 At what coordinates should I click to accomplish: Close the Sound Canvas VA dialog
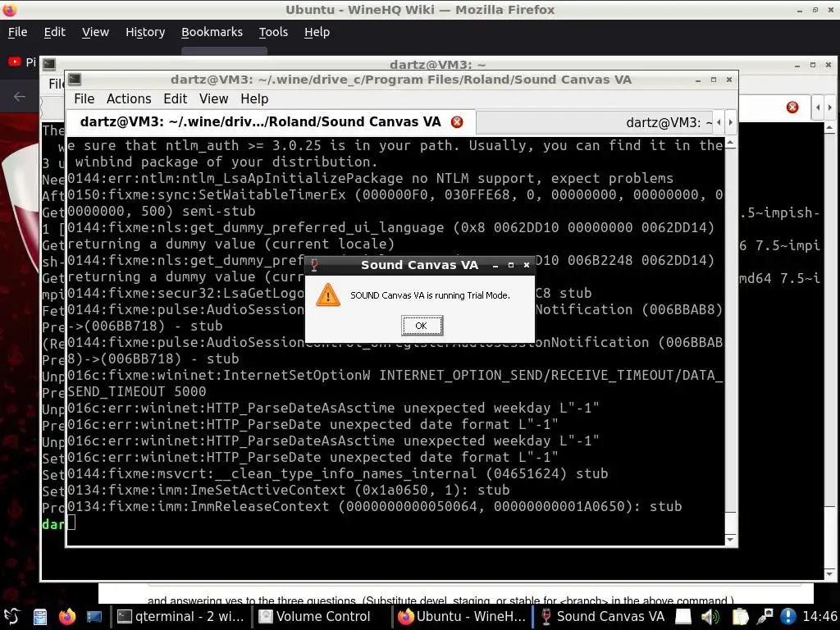(527, 265)
